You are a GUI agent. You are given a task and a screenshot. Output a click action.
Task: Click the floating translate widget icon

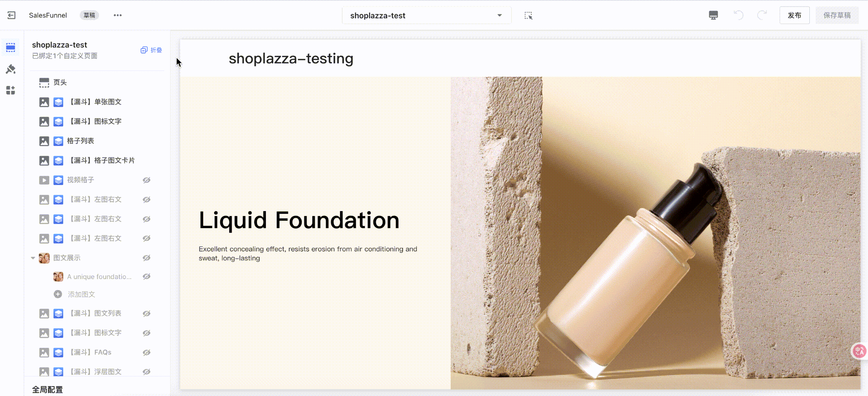859,351
